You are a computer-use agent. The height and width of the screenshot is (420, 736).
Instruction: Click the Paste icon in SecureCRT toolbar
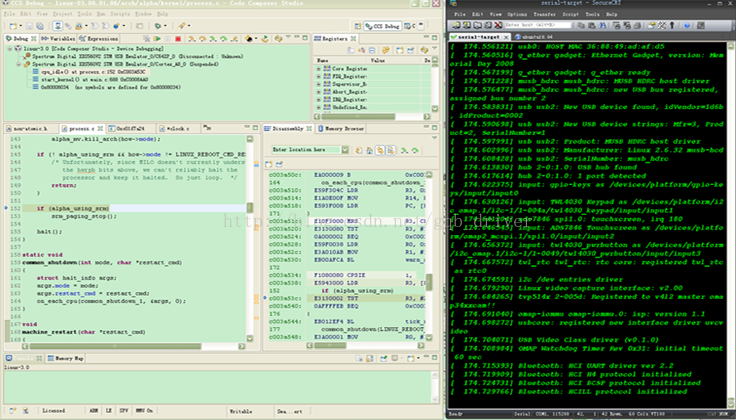(x=592, y=25)
